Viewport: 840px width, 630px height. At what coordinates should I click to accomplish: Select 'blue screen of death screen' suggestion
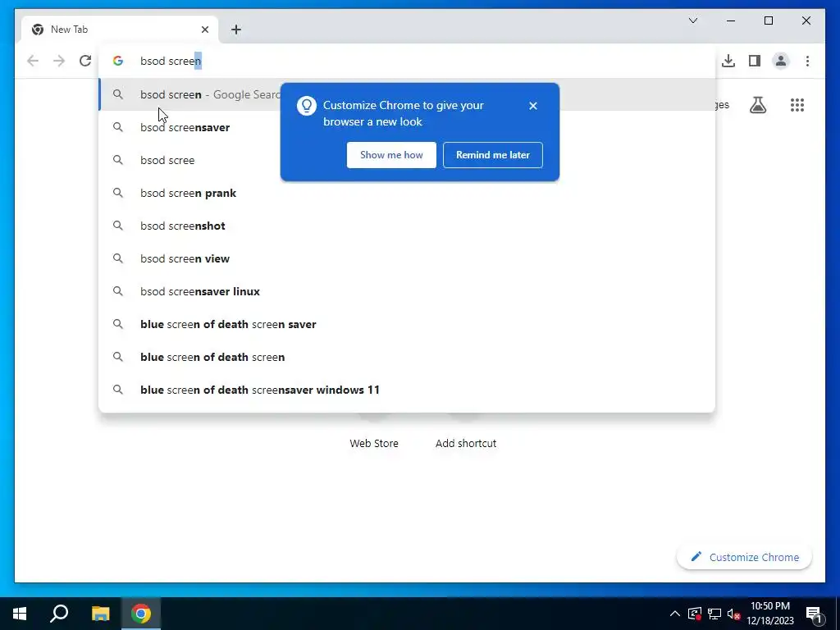[407, 357]
